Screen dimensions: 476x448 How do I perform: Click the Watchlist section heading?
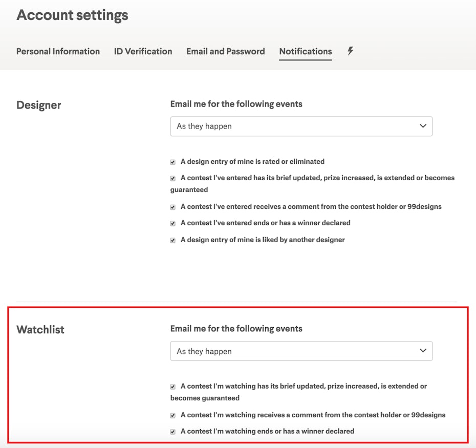coord(40,330)
